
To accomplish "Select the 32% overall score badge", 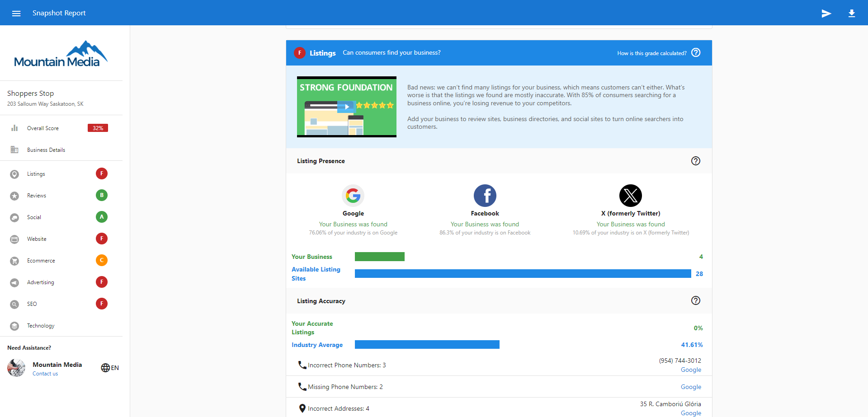I will [x=98, y=128].
